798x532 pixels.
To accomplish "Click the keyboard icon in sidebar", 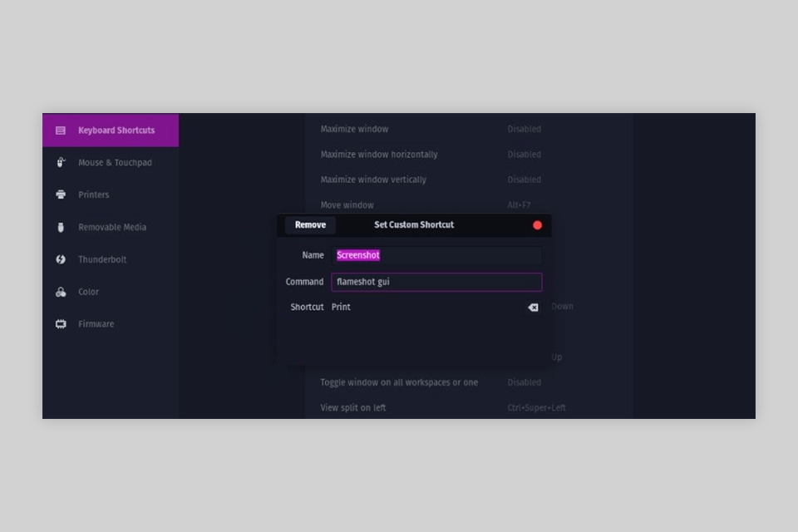I will [x=61, y=131].
